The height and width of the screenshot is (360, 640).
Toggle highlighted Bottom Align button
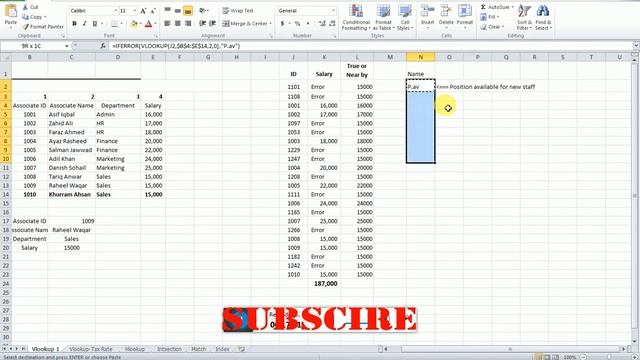point(188,11)
